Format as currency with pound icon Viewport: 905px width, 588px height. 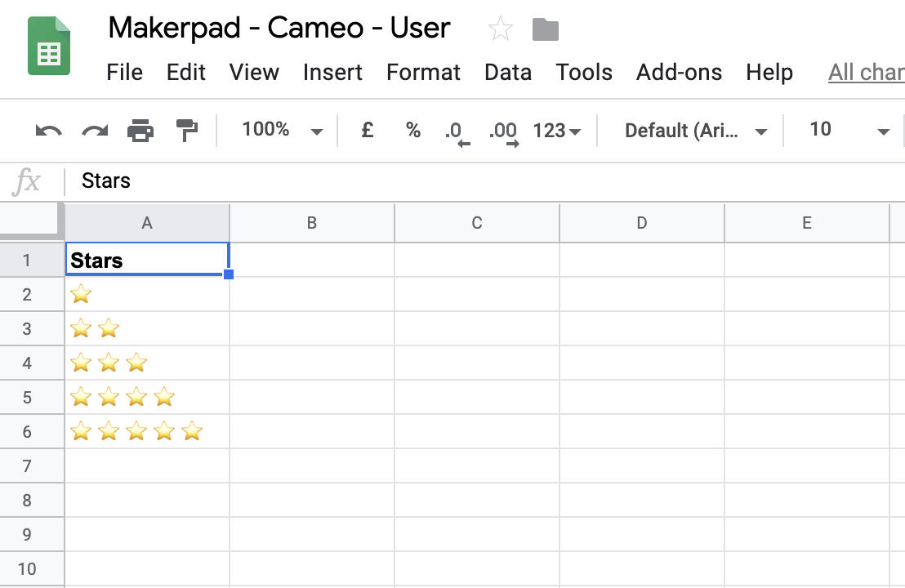[x=368, y=130]
